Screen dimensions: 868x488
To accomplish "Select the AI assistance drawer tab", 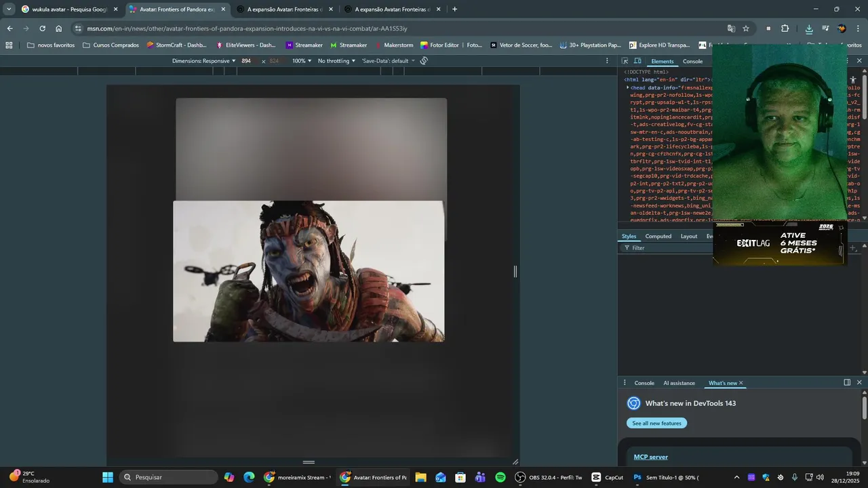I will (679, 383).
